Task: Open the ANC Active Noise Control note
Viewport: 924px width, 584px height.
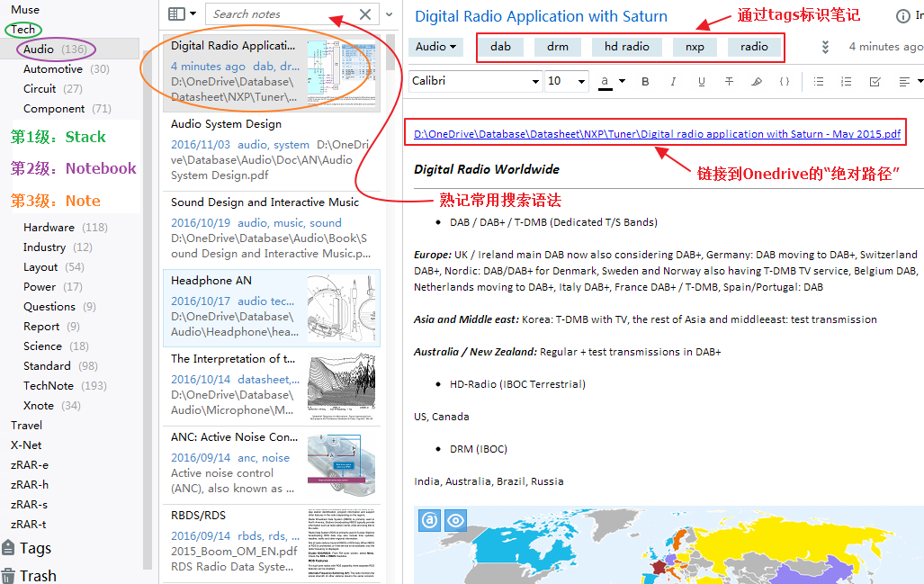Action: point(272,465)
